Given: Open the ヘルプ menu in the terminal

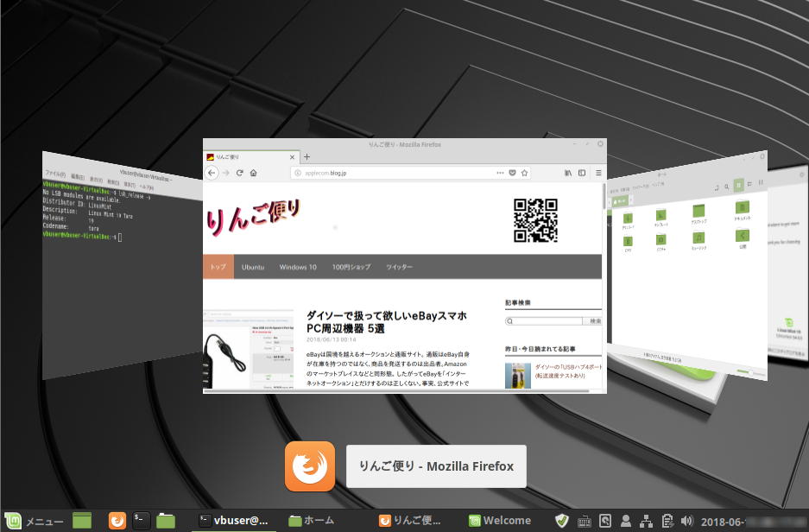Looking at the screenshot, I should [147, 187].
